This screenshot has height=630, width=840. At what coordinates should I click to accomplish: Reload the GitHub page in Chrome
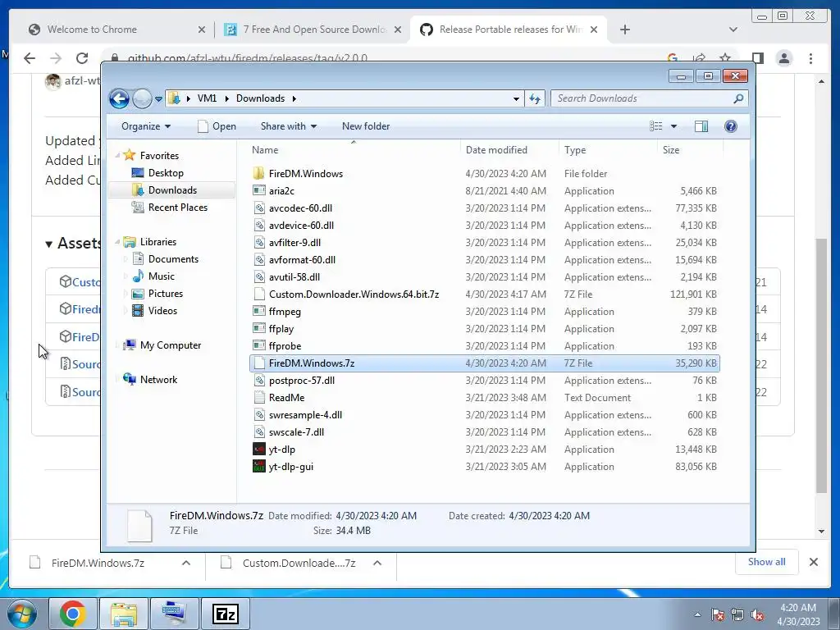(82, 58)
